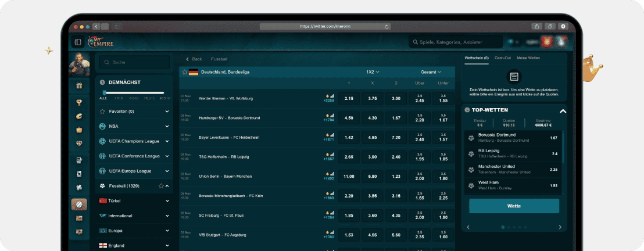Select odds 2.15 for Werder Bremen win
Screen dimensions: 644x251
click(349, 98)
